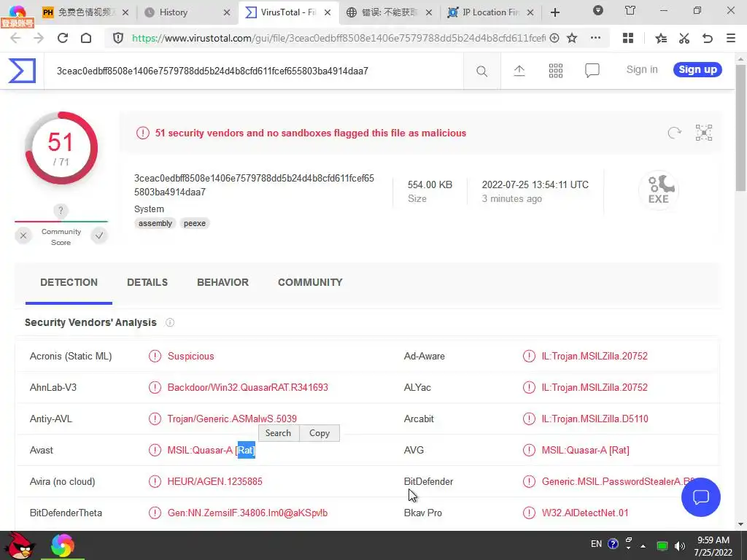747x560 pixels.
Task: Switch to the COMMUNITY tab
Action: [310, 282]
